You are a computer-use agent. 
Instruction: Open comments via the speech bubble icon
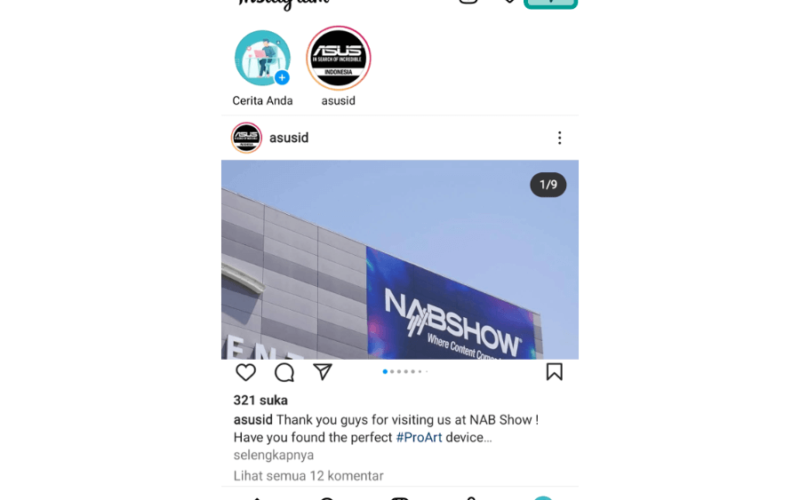[x=284, y=372]
